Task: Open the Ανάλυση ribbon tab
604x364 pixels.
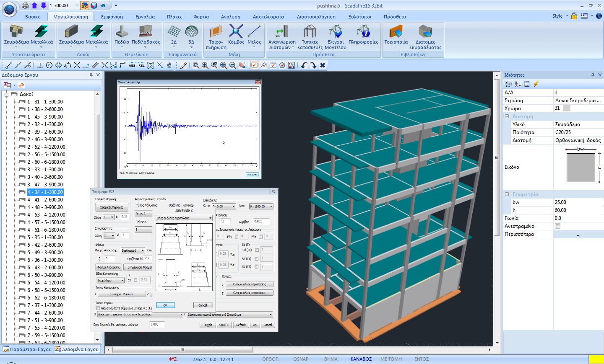Action: click(x=230, y=17)
